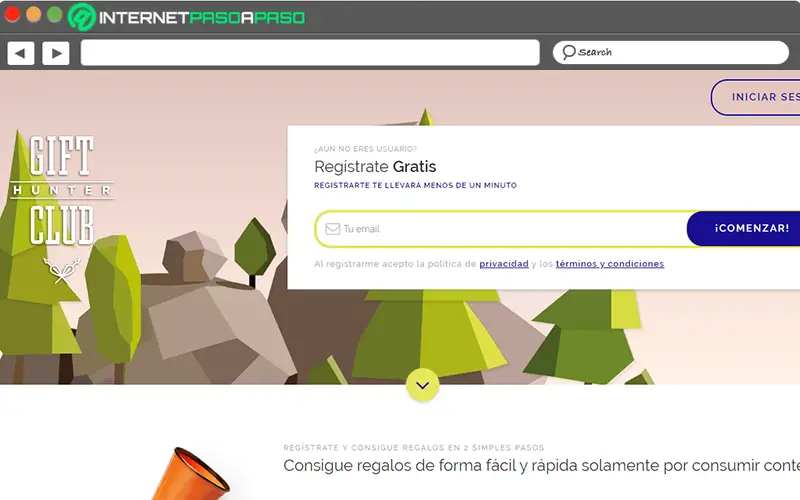Click the Search field in the browser bar

tap(671, 53)
